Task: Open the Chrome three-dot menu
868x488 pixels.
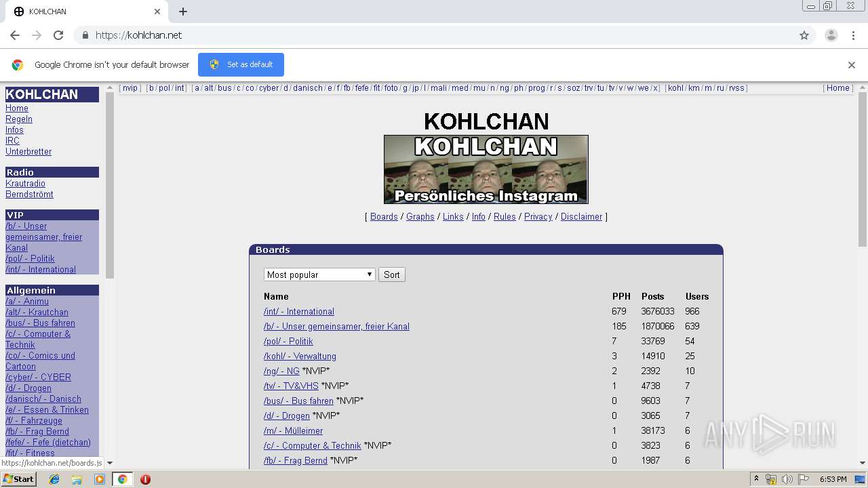Action: point(853,35)
